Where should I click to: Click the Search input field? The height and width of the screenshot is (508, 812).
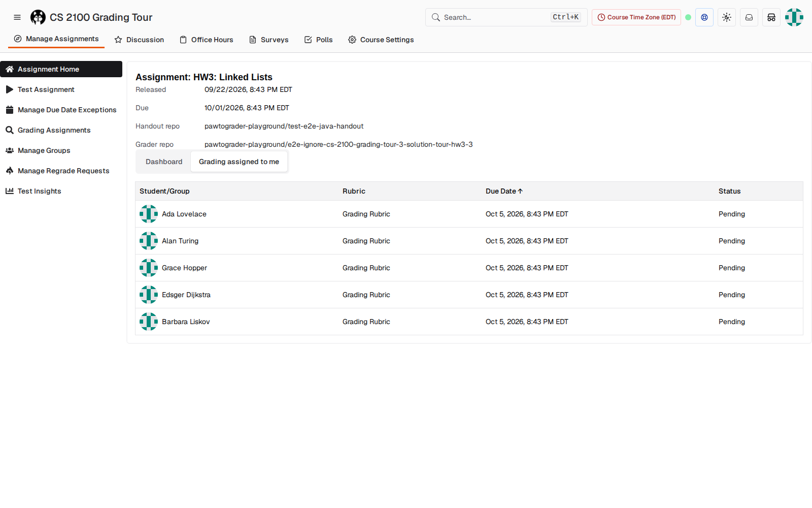coord(506,17)
